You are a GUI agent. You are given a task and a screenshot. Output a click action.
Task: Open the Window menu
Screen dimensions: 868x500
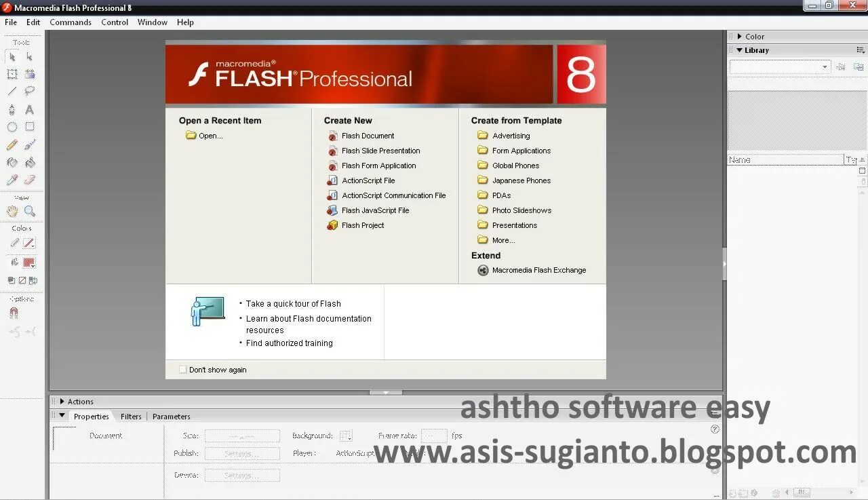[153, 22]
